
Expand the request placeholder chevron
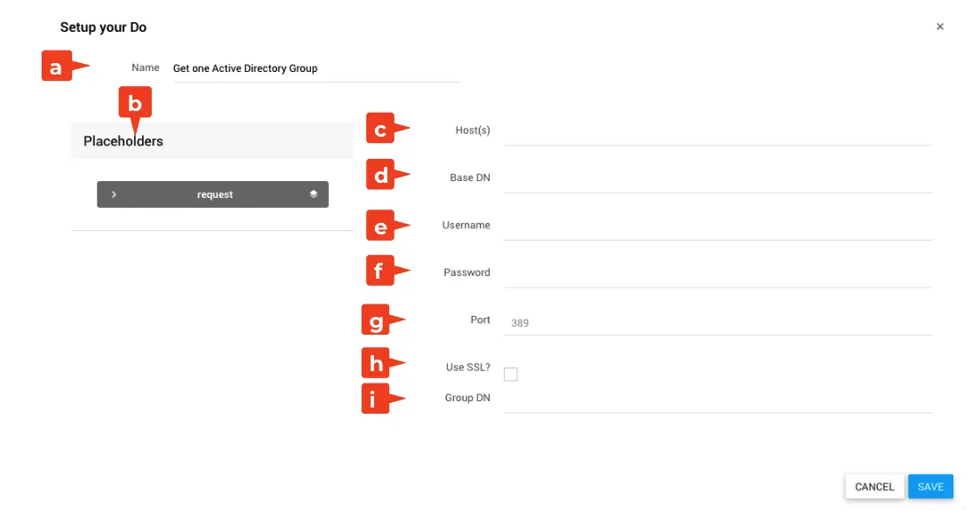tap(114, 194)
